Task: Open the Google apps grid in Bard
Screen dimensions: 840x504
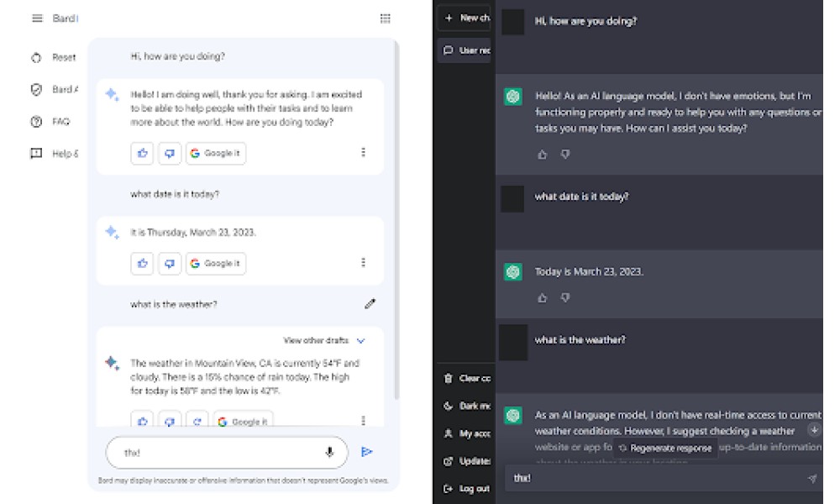Action: [x=386, y=18]
